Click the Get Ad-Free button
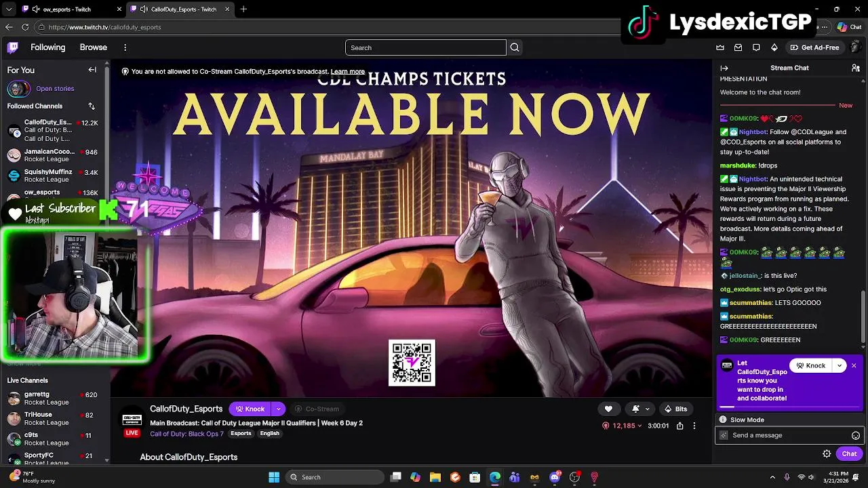868x488 pixels. [814, 47]
